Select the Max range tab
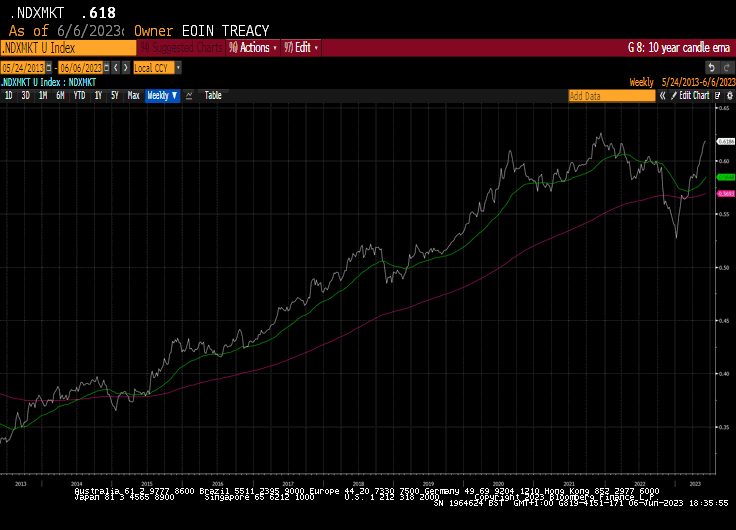 [134, 96]
